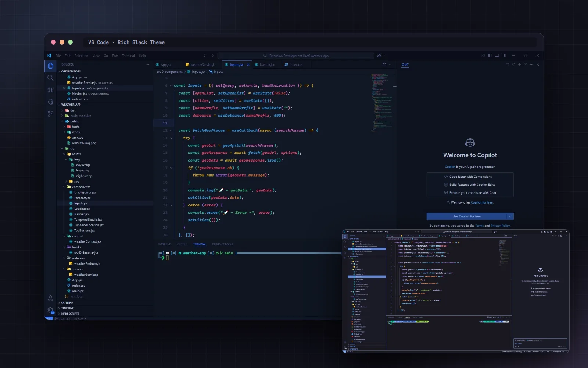Click the code minimap in the editor
The width and height of the screenshot is (588, 368).
click(x=381, y=103)
